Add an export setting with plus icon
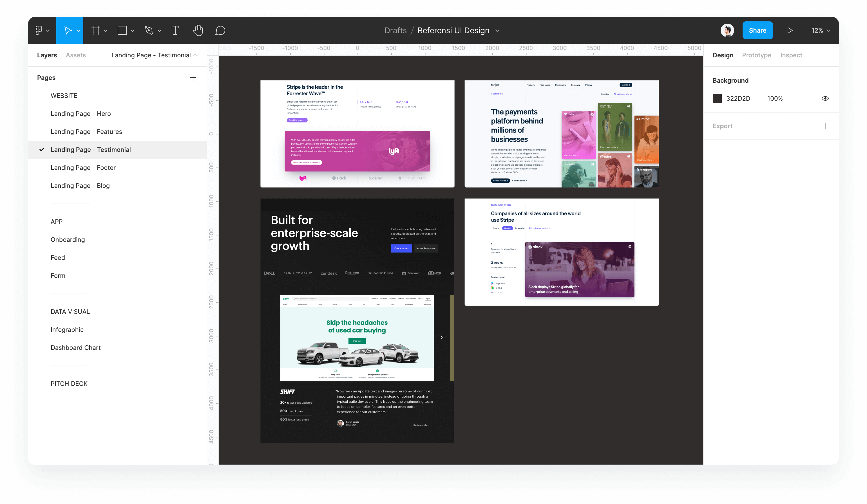The image size is (867, 504). [x=825, y=126]
